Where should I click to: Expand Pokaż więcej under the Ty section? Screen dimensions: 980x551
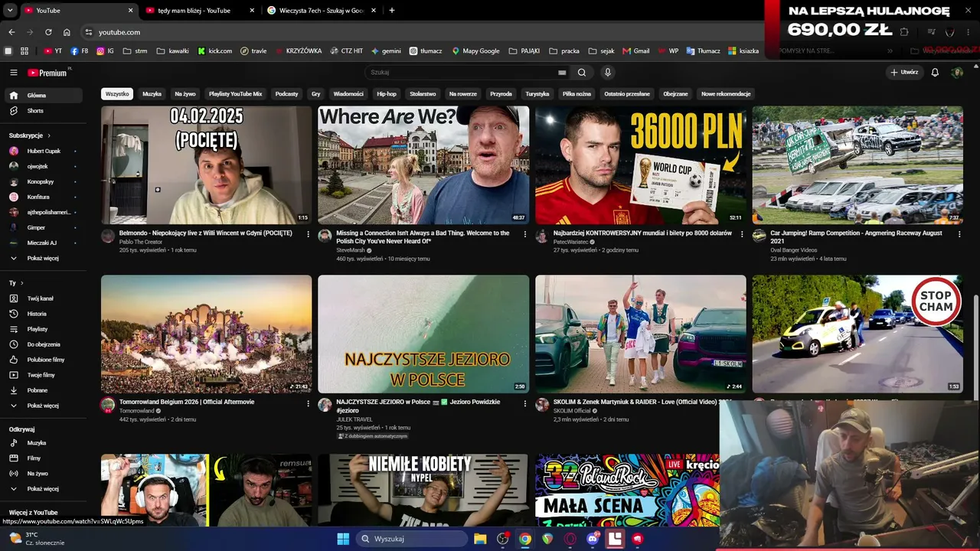pyautogui.click(x=43, y=406)
